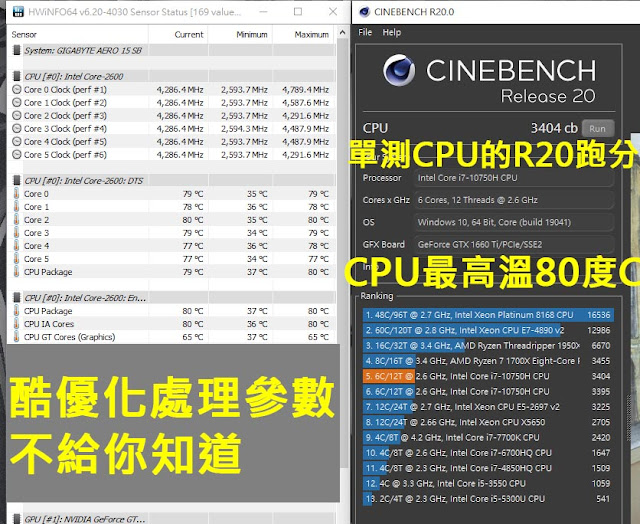
Task: Click the Core 3 Clock sensor icon
Action: [17, 129]
